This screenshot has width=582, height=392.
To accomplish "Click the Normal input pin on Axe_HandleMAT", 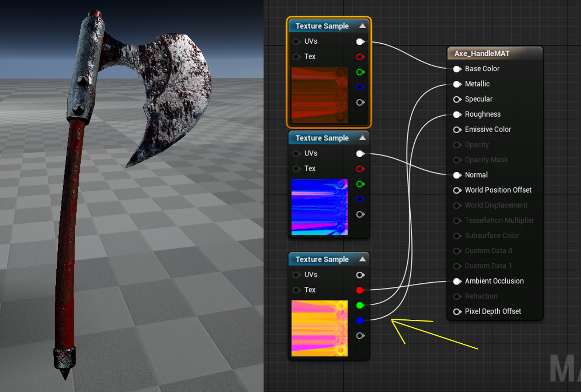I will 457,175.
